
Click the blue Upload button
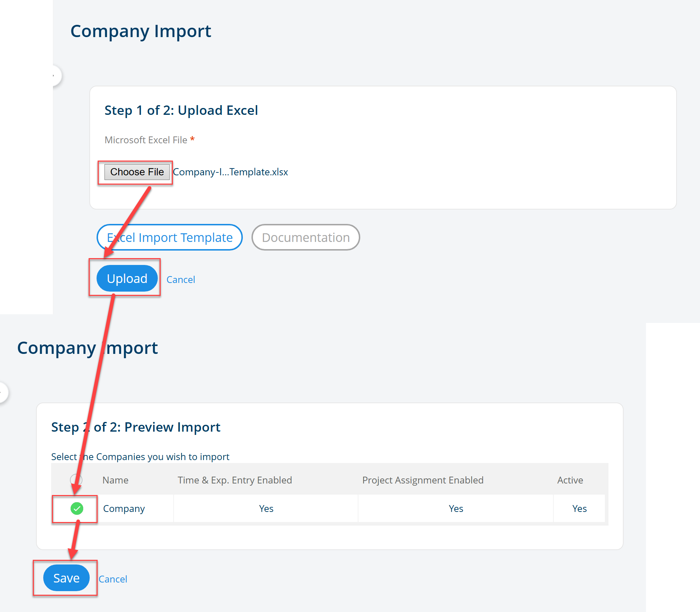pyautogui.click(x=127, y=279)
